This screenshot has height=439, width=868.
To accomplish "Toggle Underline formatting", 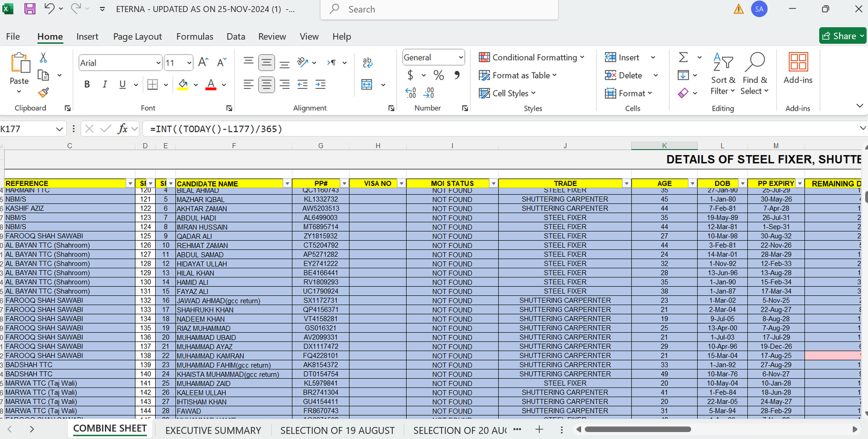I will (123, 85).
